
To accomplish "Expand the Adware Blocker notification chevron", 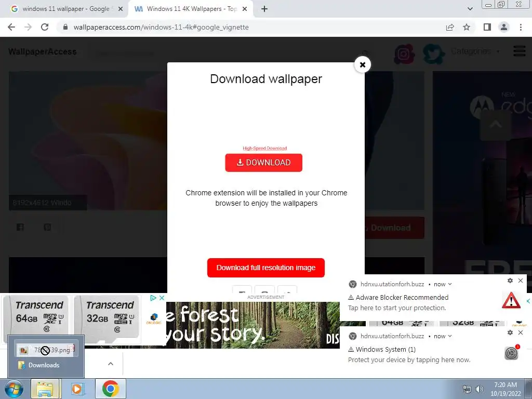I will tap(450, 284).
